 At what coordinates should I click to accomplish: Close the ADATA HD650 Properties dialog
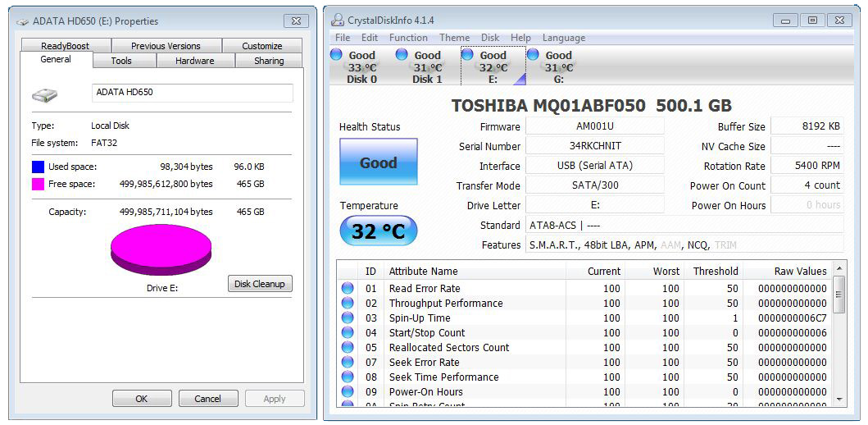tap(296, 21)
